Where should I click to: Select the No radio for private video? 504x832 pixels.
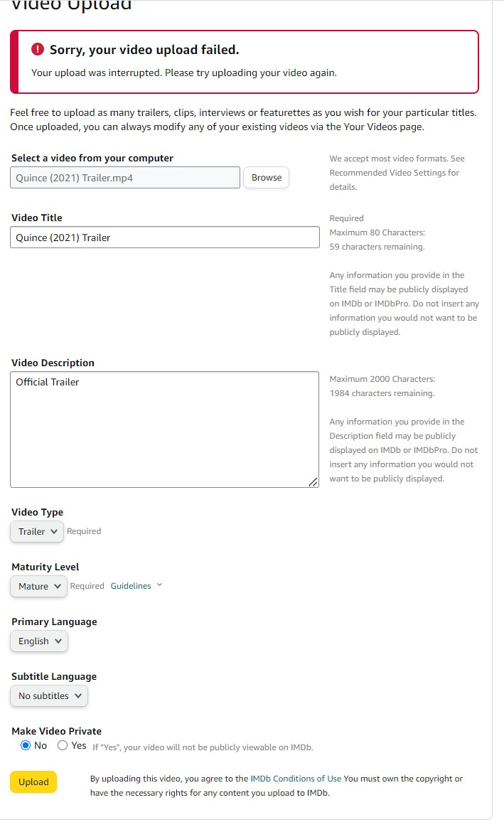[26, 745]
